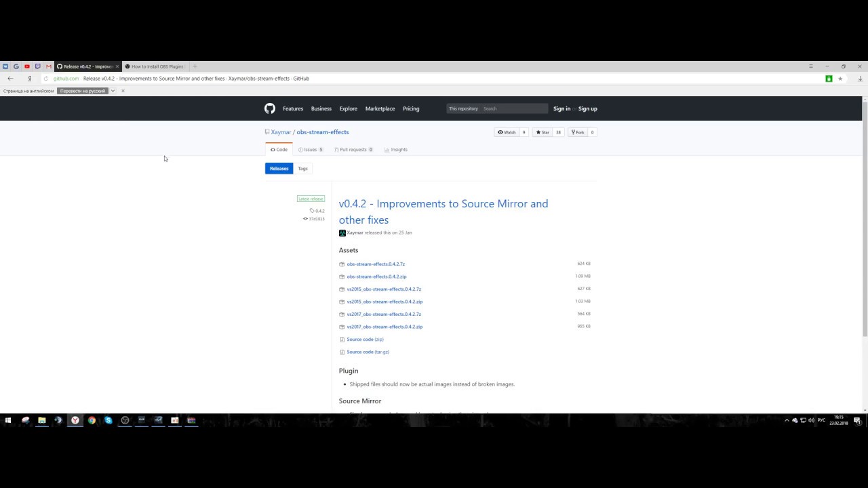Download vs2015_obs-stream-effects.0.4.2.zip
This screenshot has height=488, width=868.
(384, 302)
